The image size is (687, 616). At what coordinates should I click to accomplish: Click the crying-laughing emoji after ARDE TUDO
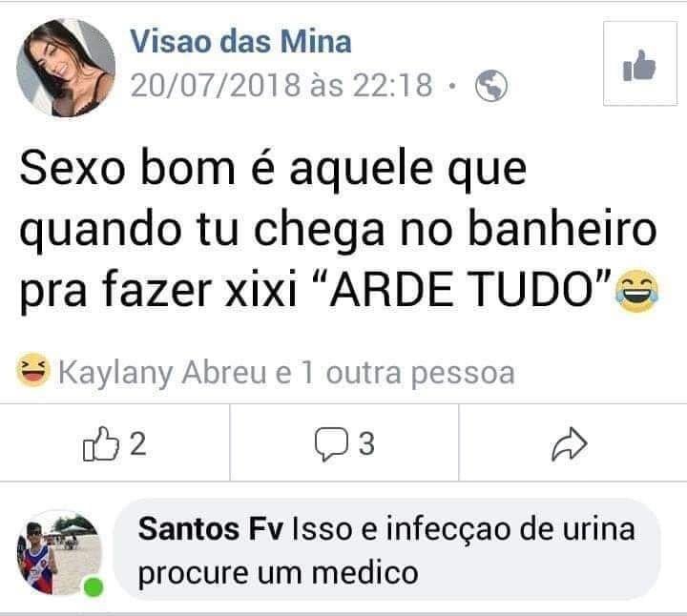636,291
